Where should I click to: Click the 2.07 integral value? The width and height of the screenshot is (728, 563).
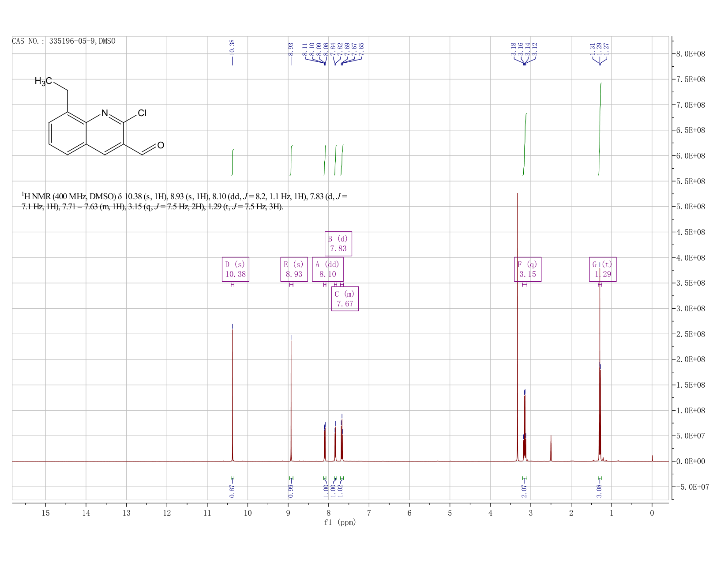pos(525,490)
